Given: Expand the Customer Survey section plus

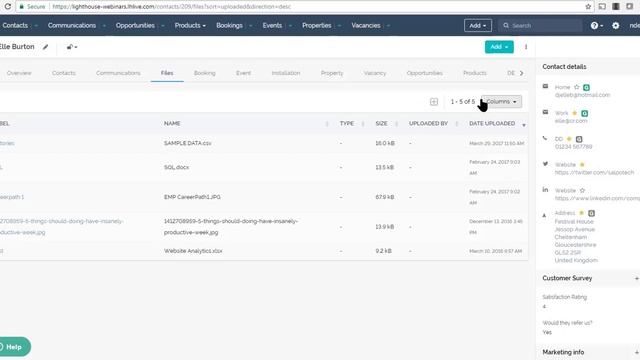Looking at the screenshot, I should point(636,278).
